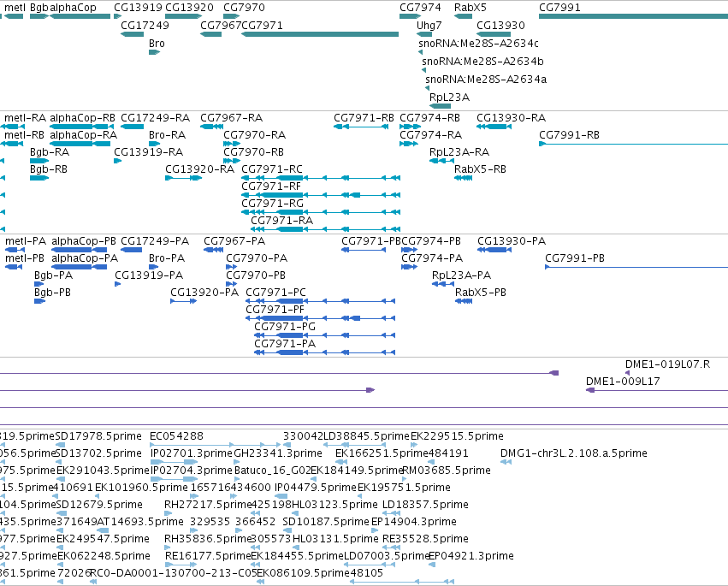Click the Uhg7 gene label
This screenshot has height=586, width=728.
point(429,26)
